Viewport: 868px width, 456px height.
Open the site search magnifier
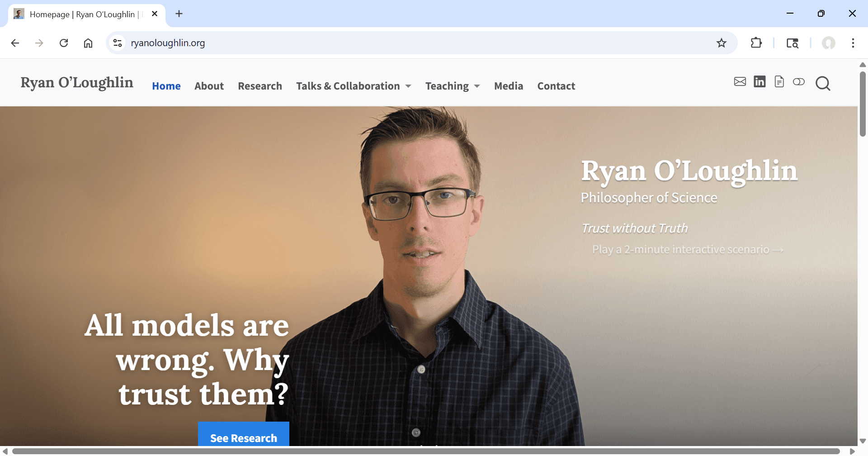(x=823, y=84)
